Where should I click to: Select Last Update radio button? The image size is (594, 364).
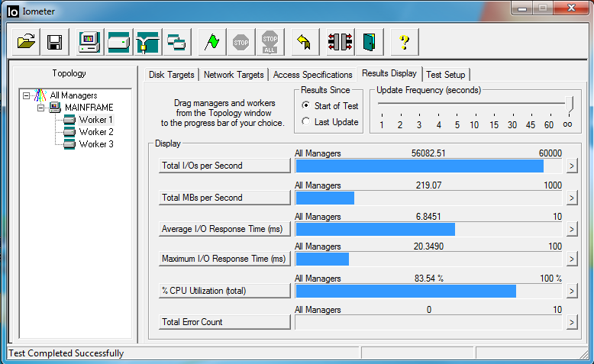305,121
